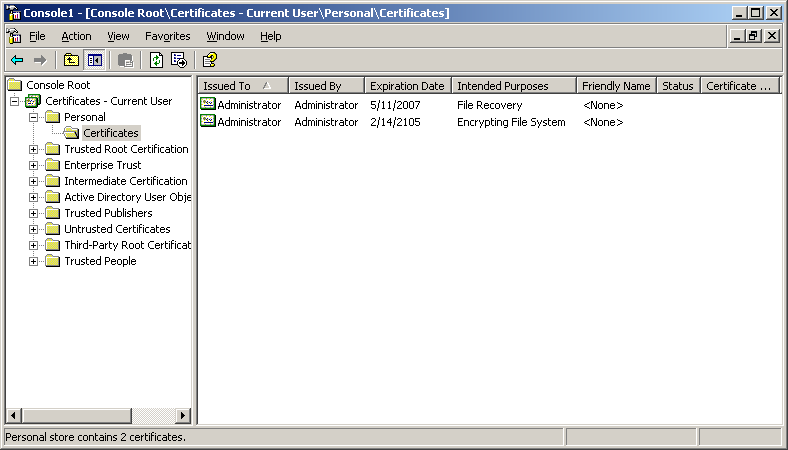Click the 5/11/2007 expiration date cell
The height and width of the screenshot is (450, 788).
395,105
